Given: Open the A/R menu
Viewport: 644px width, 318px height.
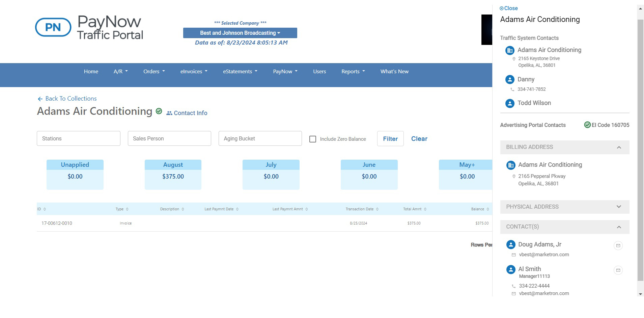Looking at the screenshot, I should pyautogui.click(x=121, y=72).
